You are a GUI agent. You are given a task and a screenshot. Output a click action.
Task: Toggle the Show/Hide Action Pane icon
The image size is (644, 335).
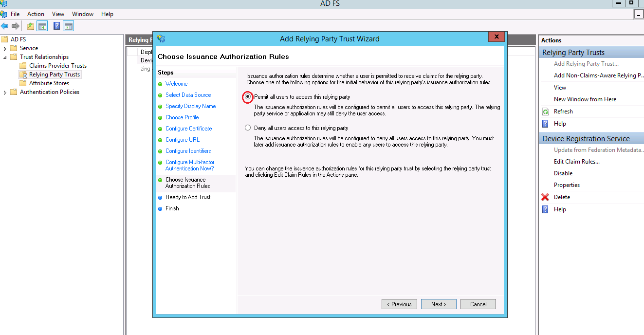pos(69,26)
